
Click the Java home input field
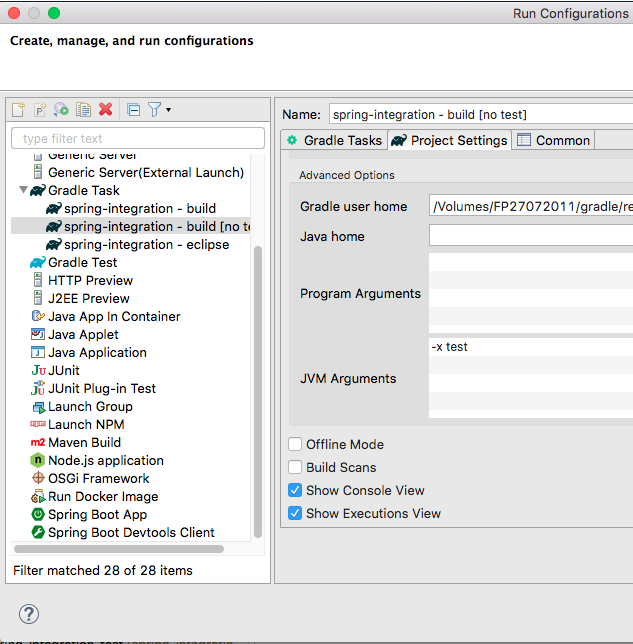[531, 235]
